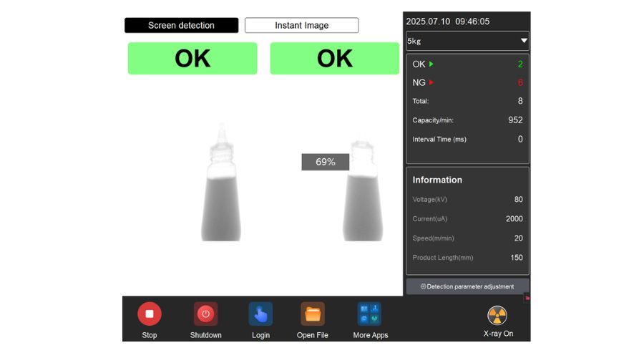The height and width of the screenshot is (358, 644).
Task: Switch to the Screen detection tab
Action: (x=181, y=25)
